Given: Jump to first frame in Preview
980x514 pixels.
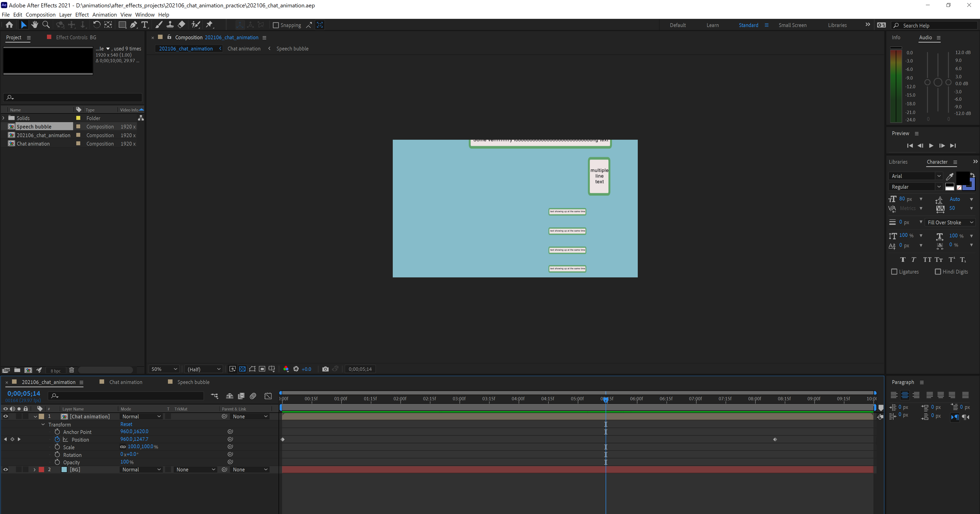Looking at the screenshot, I should pos(910,146).
